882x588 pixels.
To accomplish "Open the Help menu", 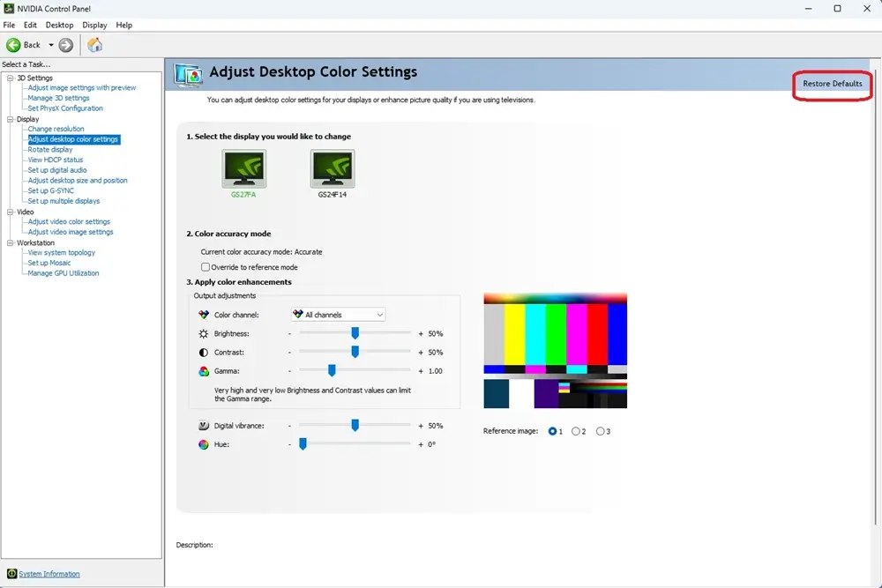I will tap(123, 26).
